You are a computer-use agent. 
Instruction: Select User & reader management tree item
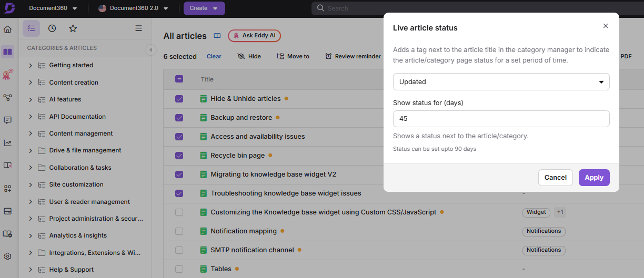pos(89,202)
